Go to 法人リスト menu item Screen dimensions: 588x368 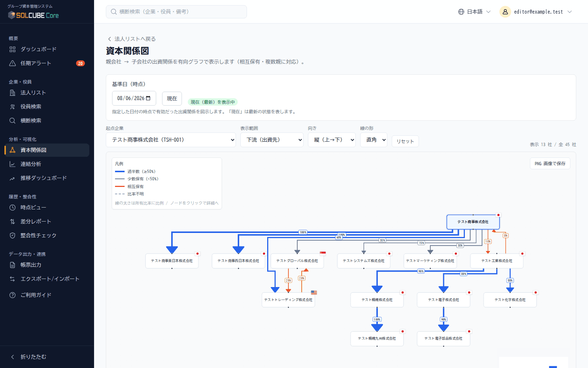tap(47, 93)
